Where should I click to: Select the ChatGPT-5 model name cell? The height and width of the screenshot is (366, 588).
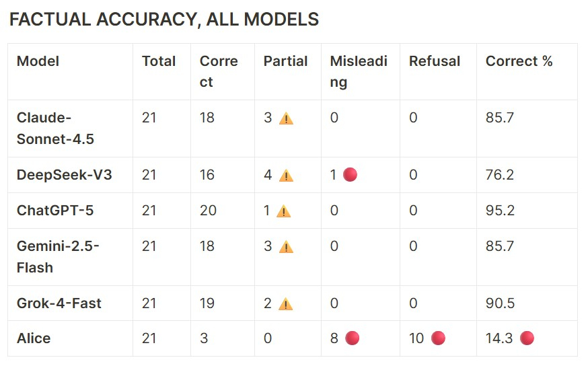pos(55,211)
